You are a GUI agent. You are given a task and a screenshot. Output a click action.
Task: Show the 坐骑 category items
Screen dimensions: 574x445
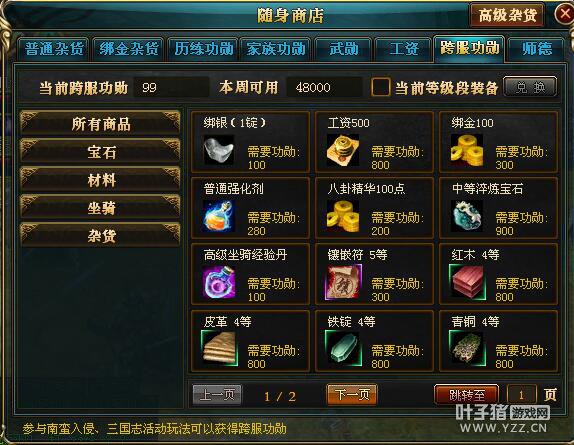point(101,207)
